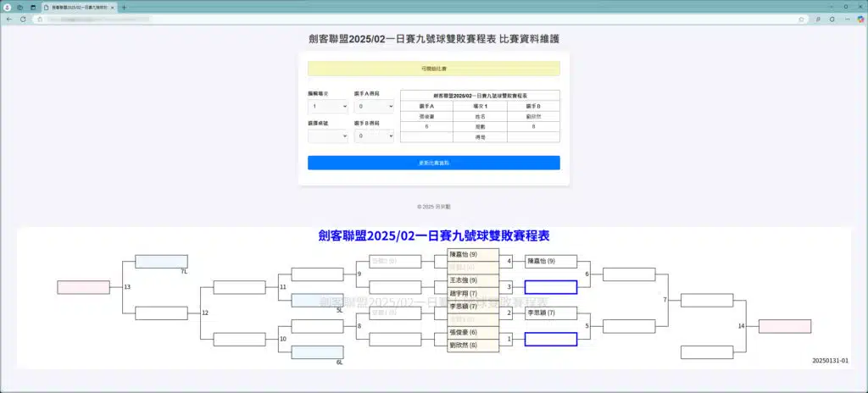
Task: Click the light blue 5L bracket box
Action: pos(317,300)
